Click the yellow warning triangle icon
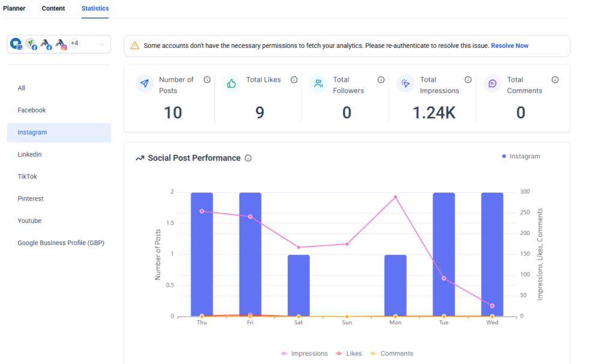This screenshot has height=364, width=615. pos(135,46)
